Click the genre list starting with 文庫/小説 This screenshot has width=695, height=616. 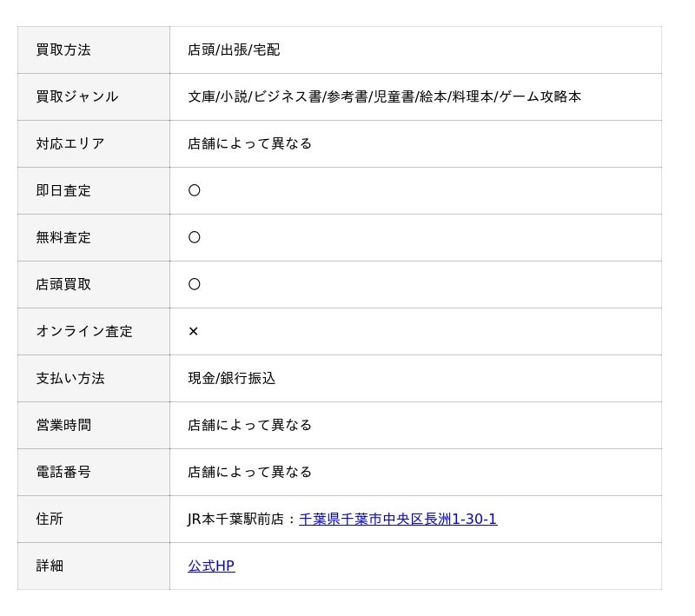click(x=385, y=96)
